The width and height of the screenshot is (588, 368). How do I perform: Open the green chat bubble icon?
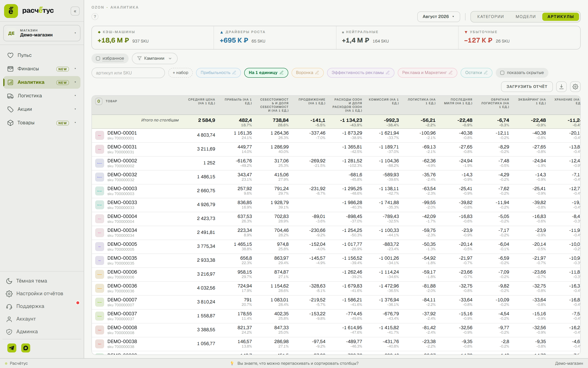(26, 348)
